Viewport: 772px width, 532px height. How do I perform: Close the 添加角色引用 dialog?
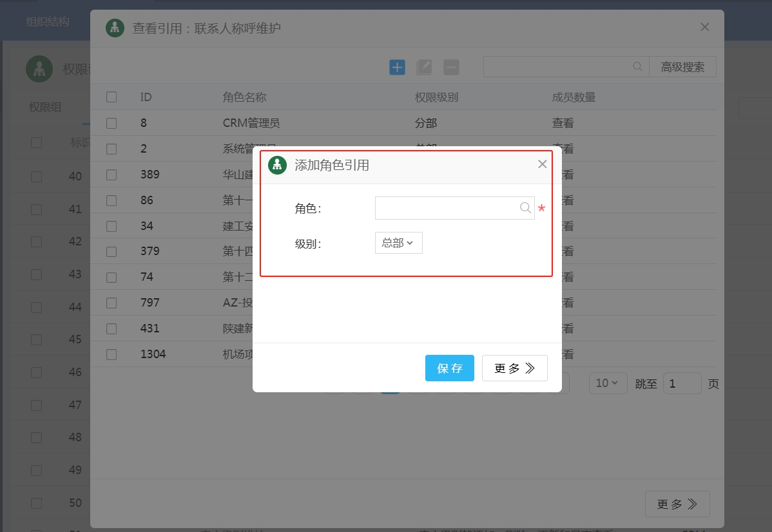(542, 164)
